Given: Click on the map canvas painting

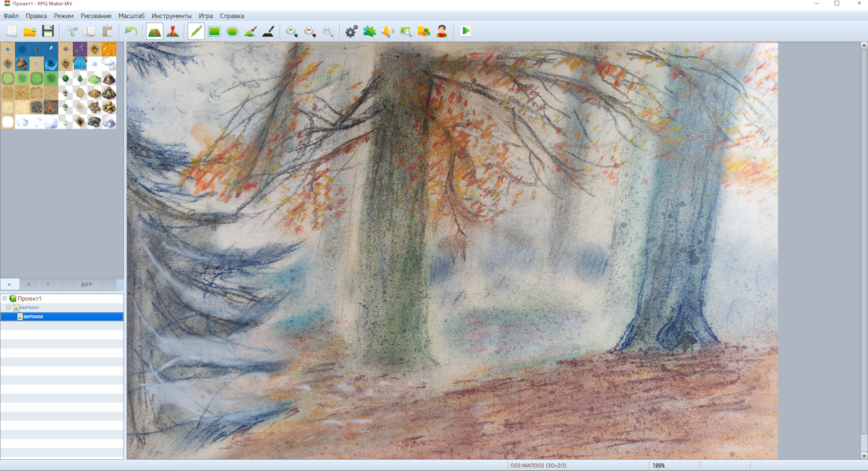Looking at the screenshot, I should pos(452,250).
